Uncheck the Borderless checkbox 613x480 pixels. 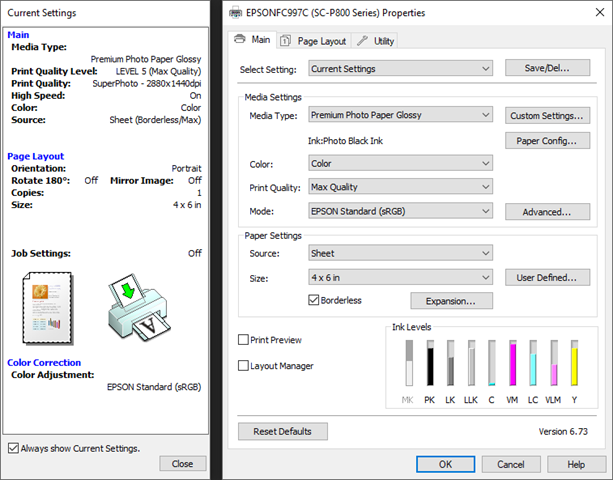click(314, 300)
